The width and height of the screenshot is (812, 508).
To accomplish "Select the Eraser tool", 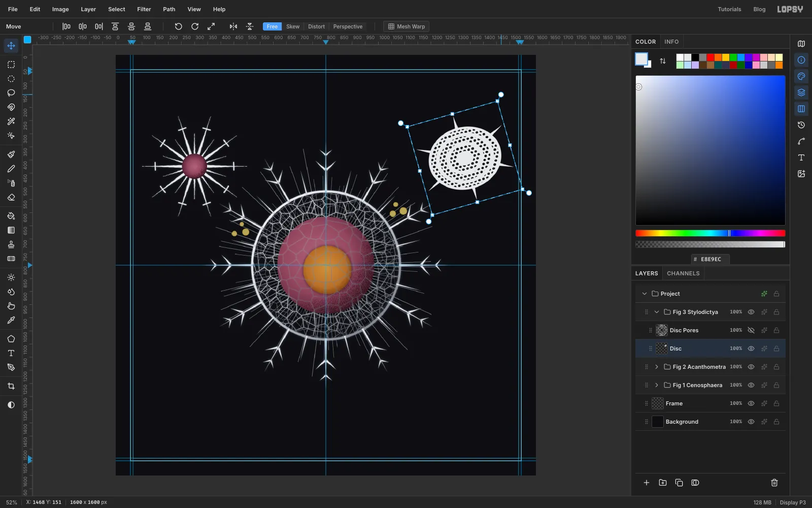I will pos(11,198).
